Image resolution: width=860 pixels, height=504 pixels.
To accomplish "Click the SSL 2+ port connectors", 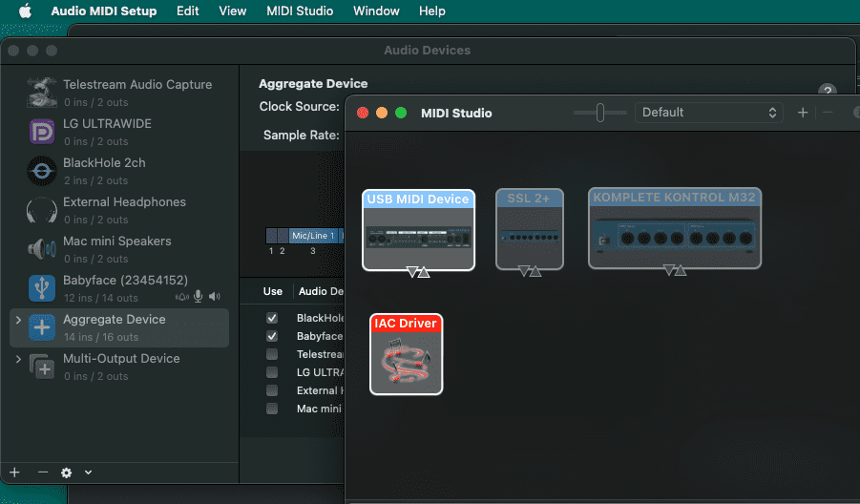I will (x=530, y=271).
